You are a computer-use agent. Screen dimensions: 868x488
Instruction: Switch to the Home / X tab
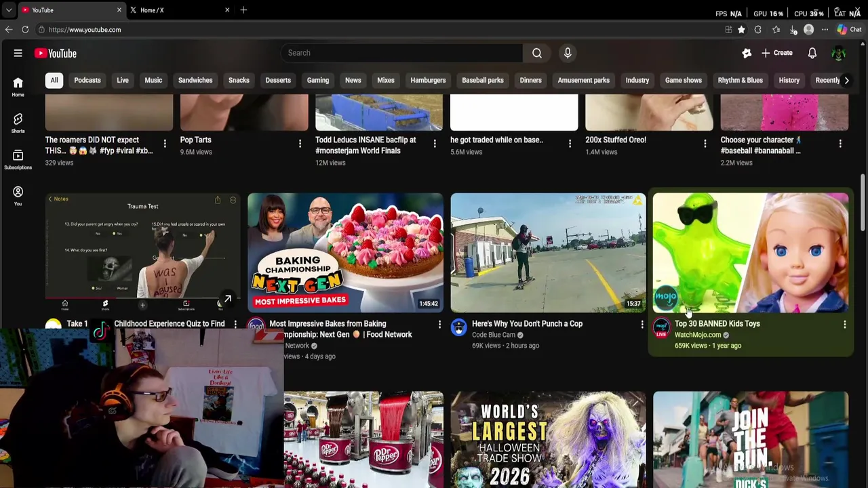(x=180, y=10)
